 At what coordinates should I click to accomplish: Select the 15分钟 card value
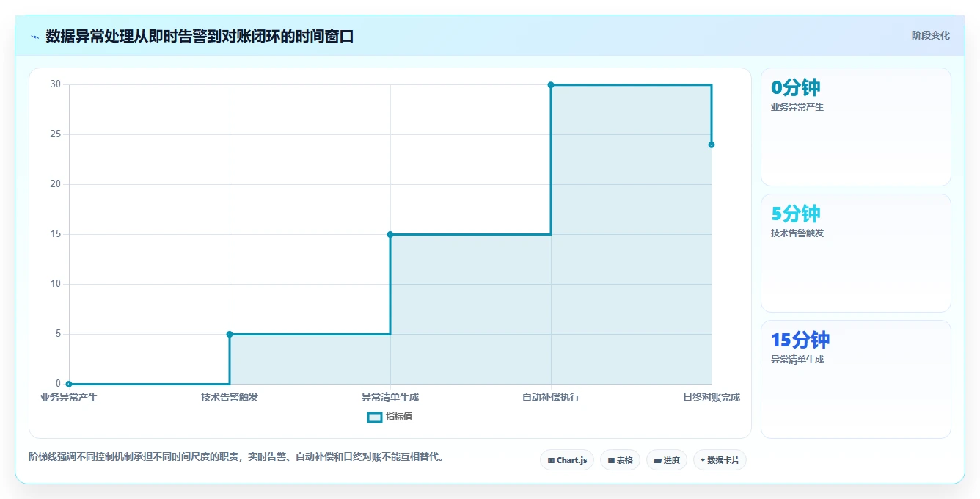[800, 340]
